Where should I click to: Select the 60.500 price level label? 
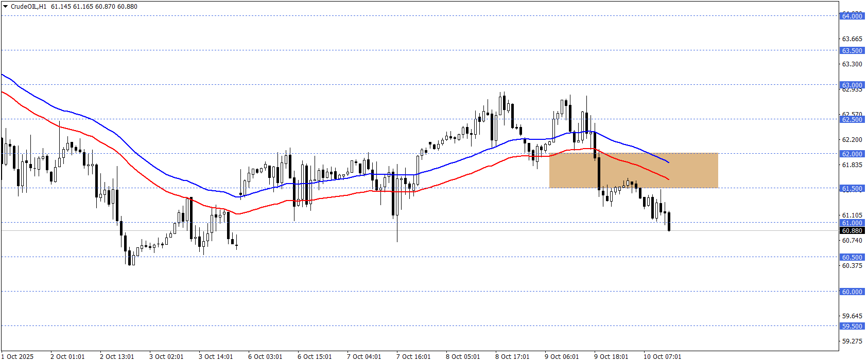(852, 257)
